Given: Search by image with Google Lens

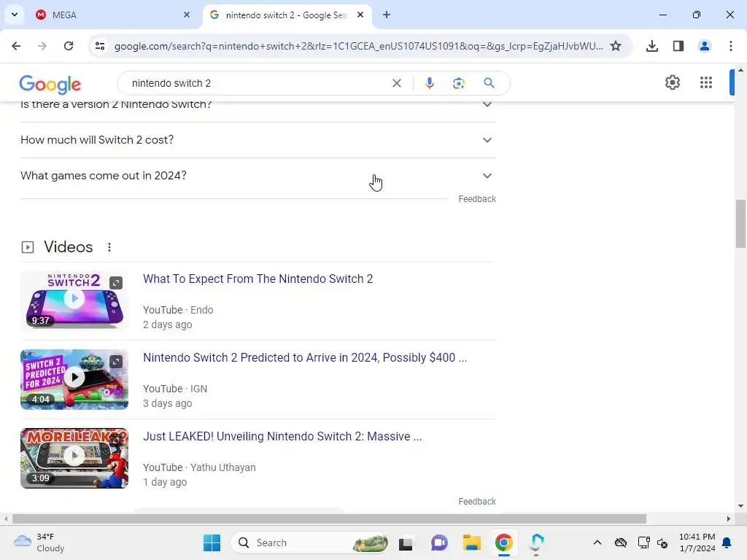Looking at the screenshot, I should (x=458, y=83).
